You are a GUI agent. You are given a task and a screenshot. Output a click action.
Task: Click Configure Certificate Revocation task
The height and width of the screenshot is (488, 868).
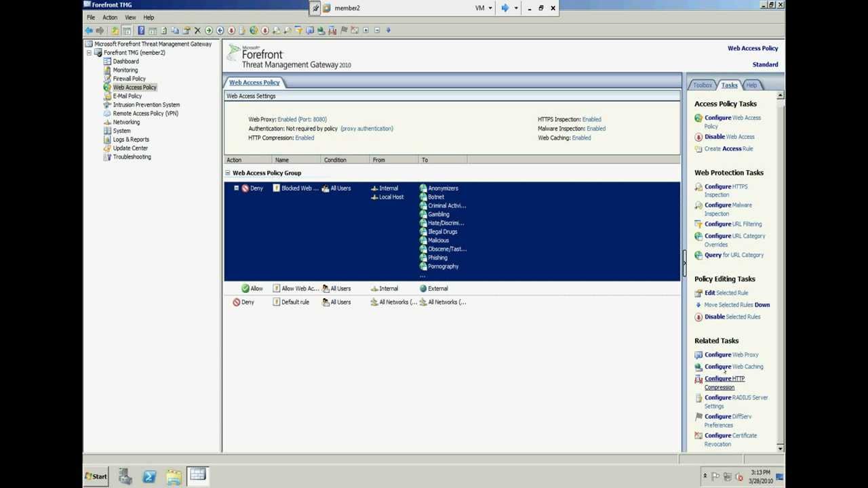pyautogui.click(x=730, y=440)
